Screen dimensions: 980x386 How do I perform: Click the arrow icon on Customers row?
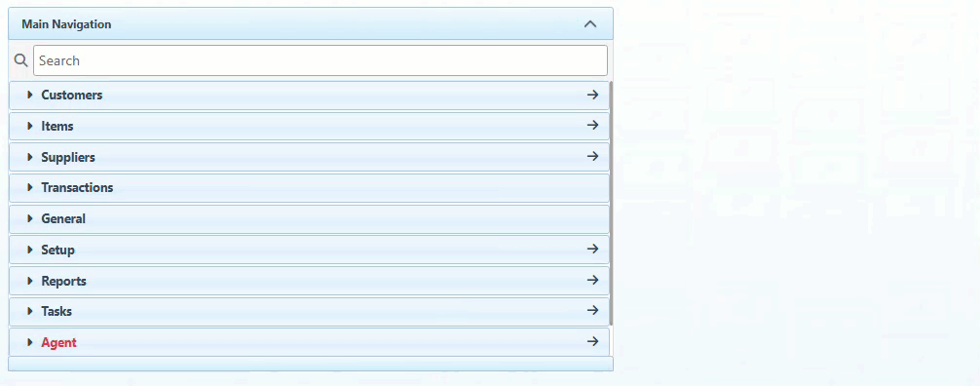click(x=592, y=95)
